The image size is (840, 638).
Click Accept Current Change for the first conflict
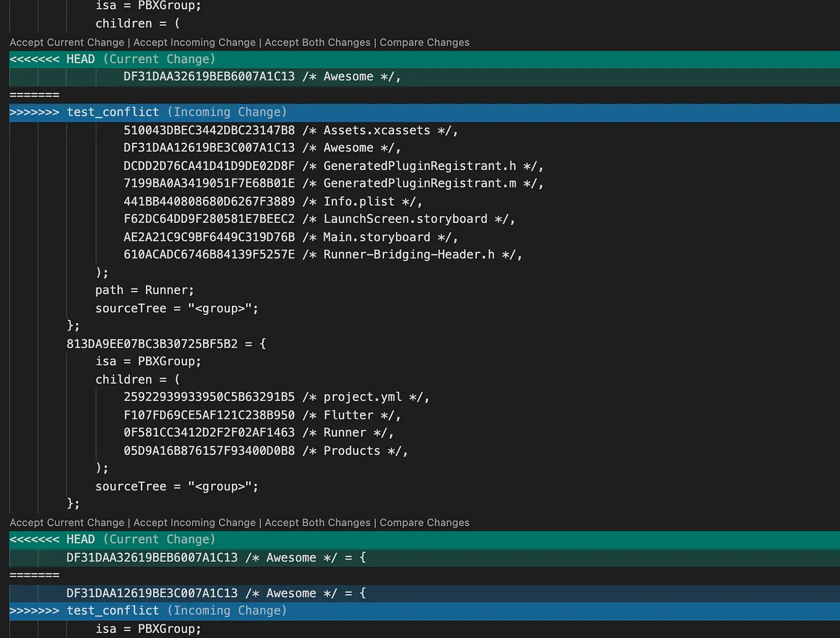click(66, 42)
